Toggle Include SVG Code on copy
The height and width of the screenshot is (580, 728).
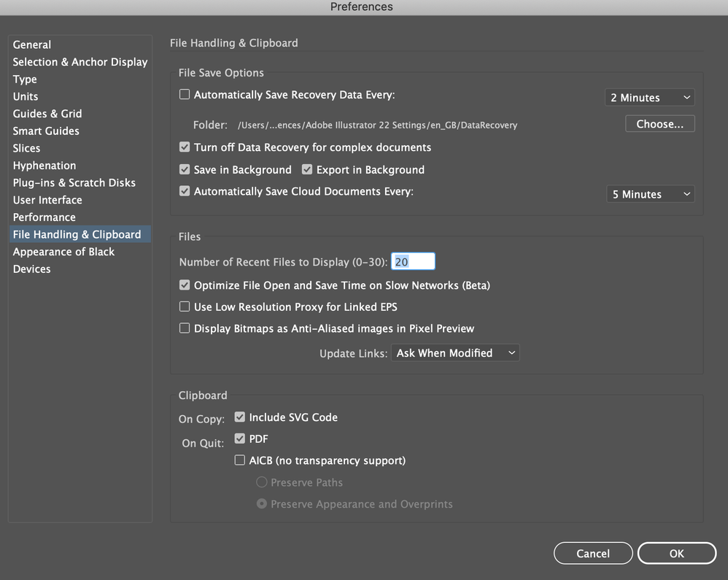coord(240,417)
